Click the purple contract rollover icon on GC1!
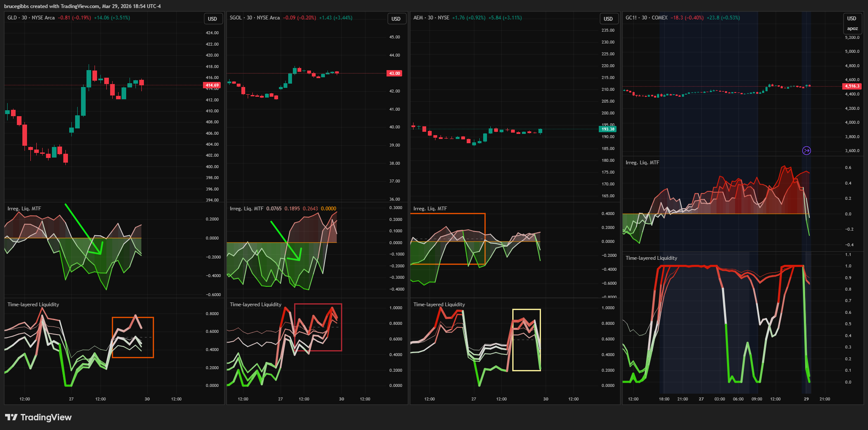The width and height of the screenshot is (868, 430). tap(806, 151)
